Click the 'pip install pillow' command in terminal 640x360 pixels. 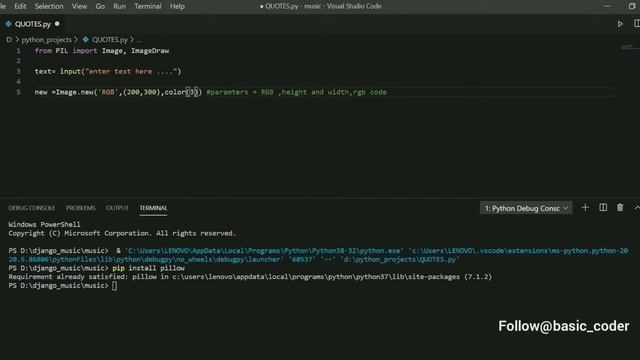click(149, 268)
